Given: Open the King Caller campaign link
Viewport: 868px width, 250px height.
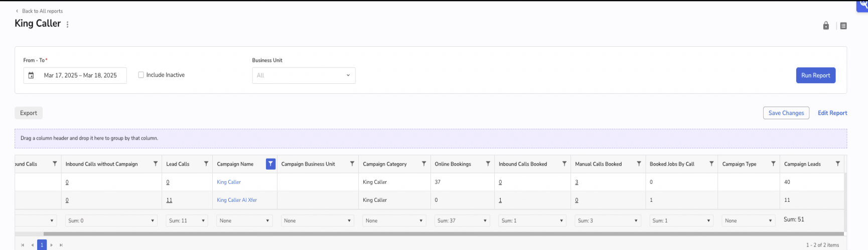Looking at the screenshot, I should point(229,182).
